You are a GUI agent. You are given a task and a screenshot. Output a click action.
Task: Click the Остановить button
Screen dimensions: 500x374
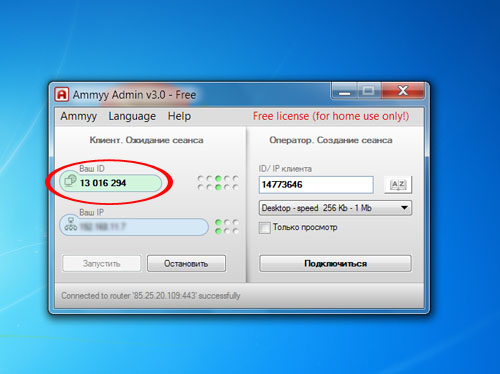[x=186, y=264]
